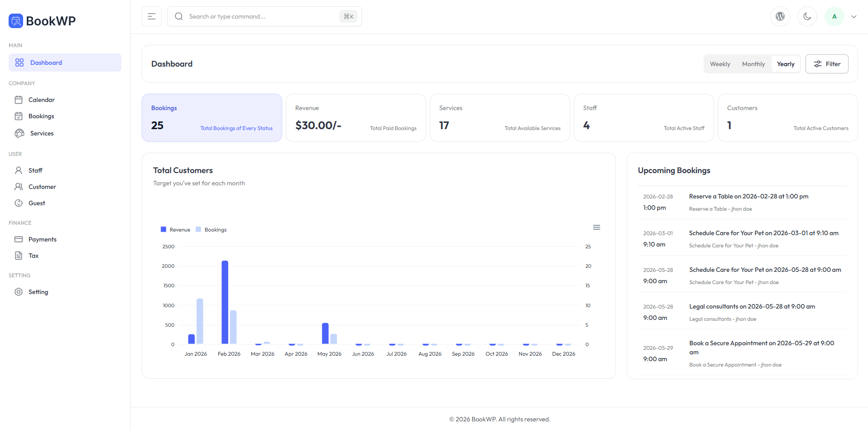This screenshot has height=430, width=868.
Task: Open Setting via gear icon
Action: tap(19, 292)
